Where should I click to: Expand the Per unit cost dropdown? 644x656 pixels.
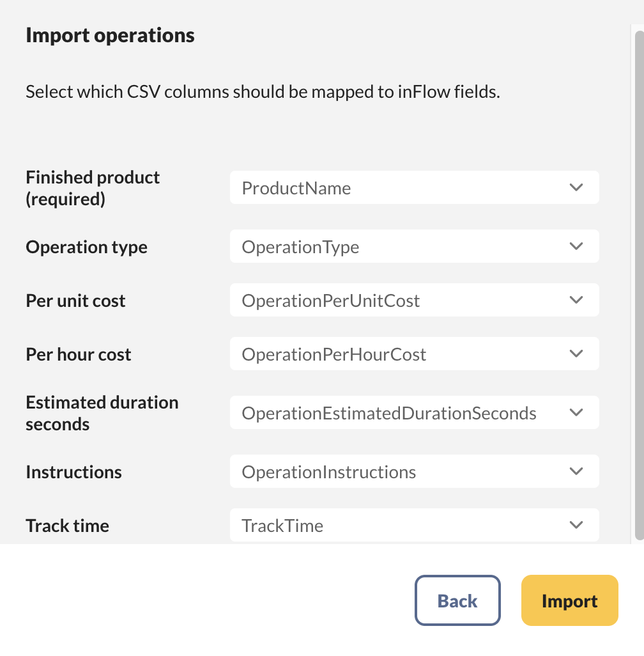point(414,300)
